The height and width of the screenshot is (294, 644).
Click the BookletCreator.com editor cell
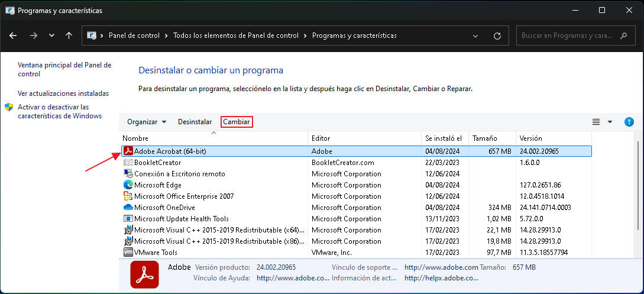(343, 163)
